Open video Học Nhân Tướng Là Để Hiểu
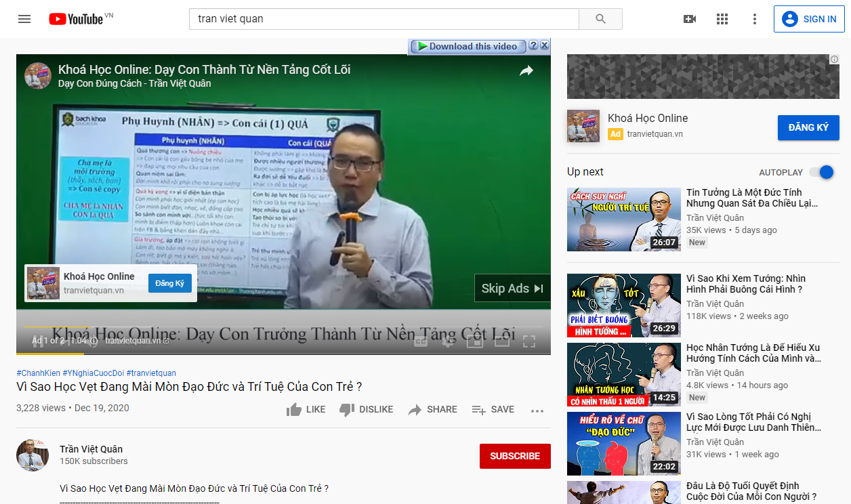 point(753,353)
